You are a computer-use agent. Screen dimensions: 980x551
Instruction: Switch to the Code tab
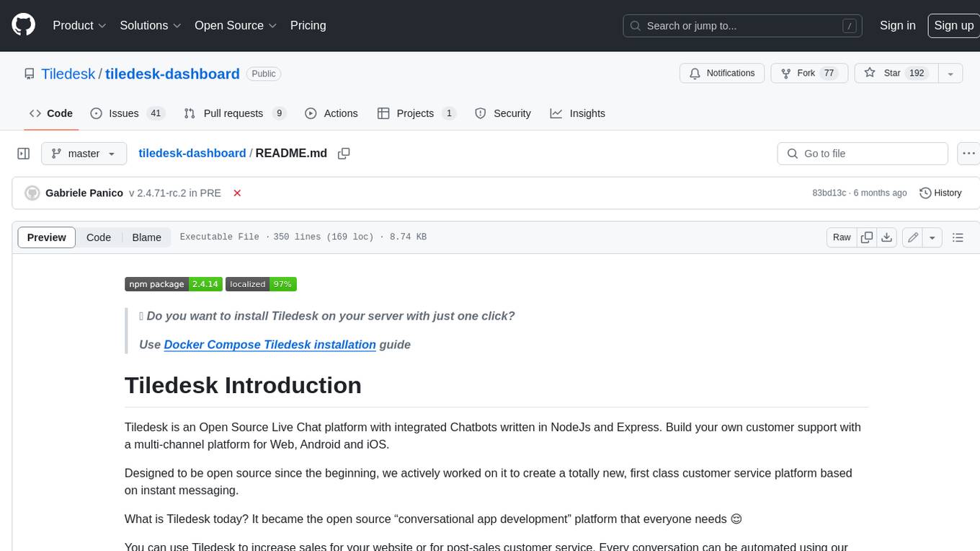(x=51, y=113)
